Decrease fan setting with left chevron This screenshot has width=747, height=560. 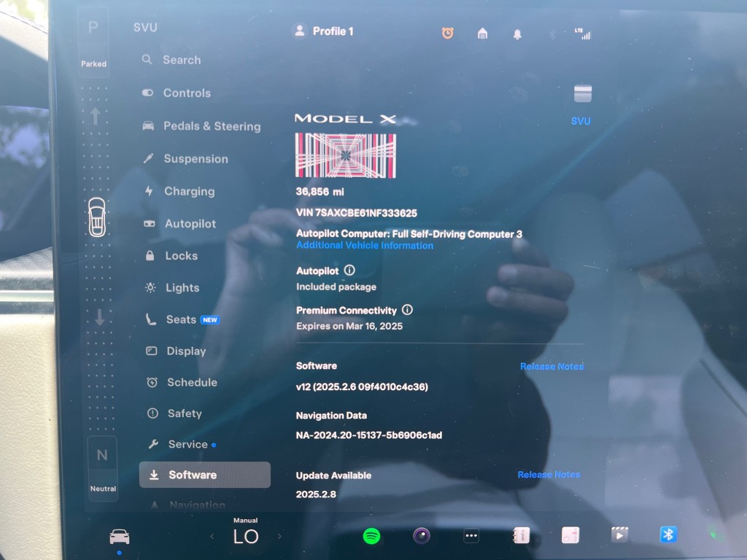tap(212, 537)
